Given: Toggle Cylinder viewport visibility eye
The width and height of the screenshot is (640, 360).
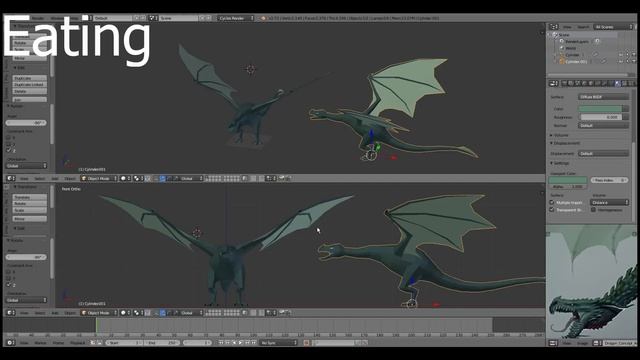Looking at the screenshot, I should point(621,54).
